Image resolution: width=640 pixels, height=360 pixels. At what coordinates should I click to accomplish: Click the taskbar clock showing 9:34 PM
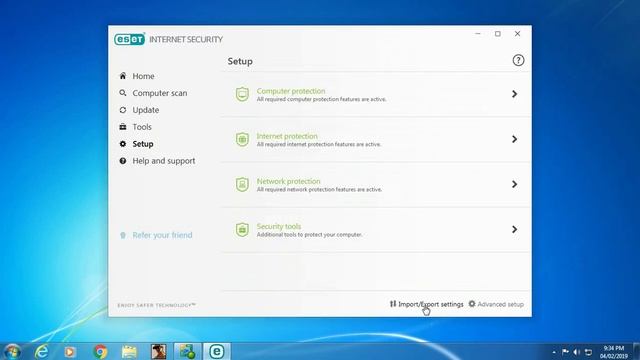613,352
